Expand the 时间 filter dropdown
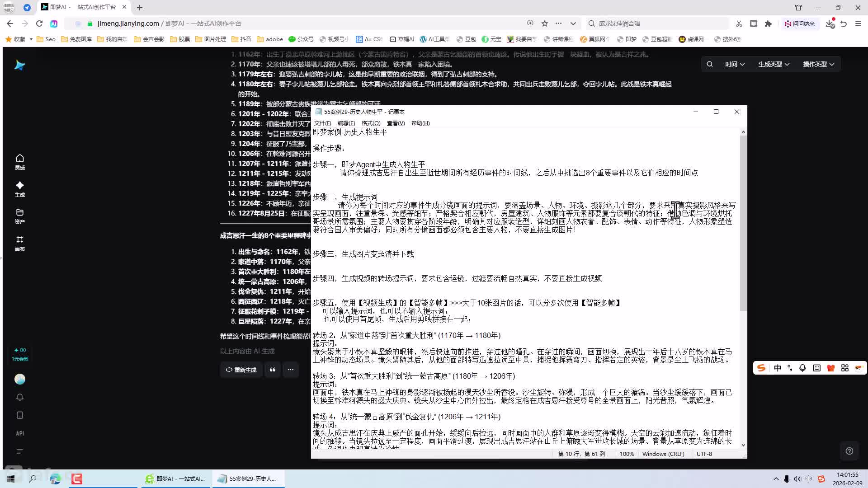Viewport: 868px width, 488px height. [x=735, y=64]
